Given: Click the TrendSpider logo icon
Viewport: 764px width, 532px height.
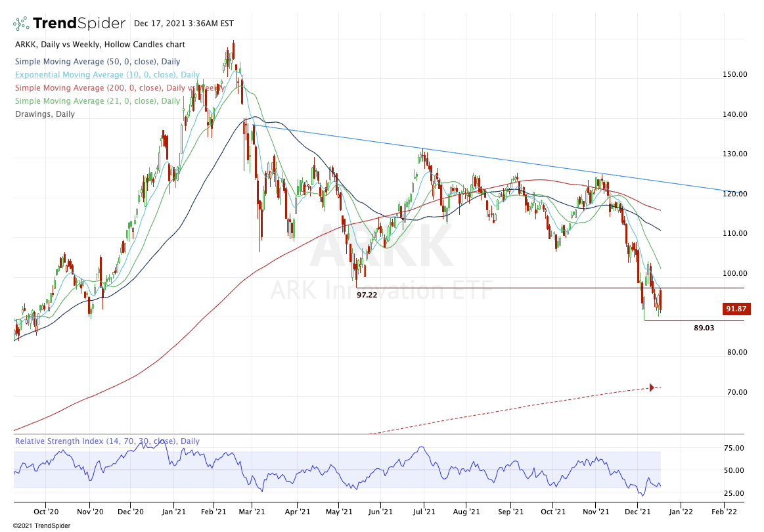Looking at the screenshot, I should [21, 24].
